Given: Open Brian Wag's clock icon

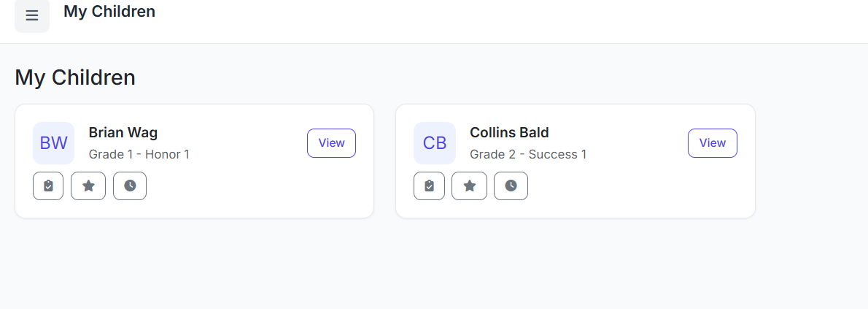Looking at the screenshot, I should [130, 186].
